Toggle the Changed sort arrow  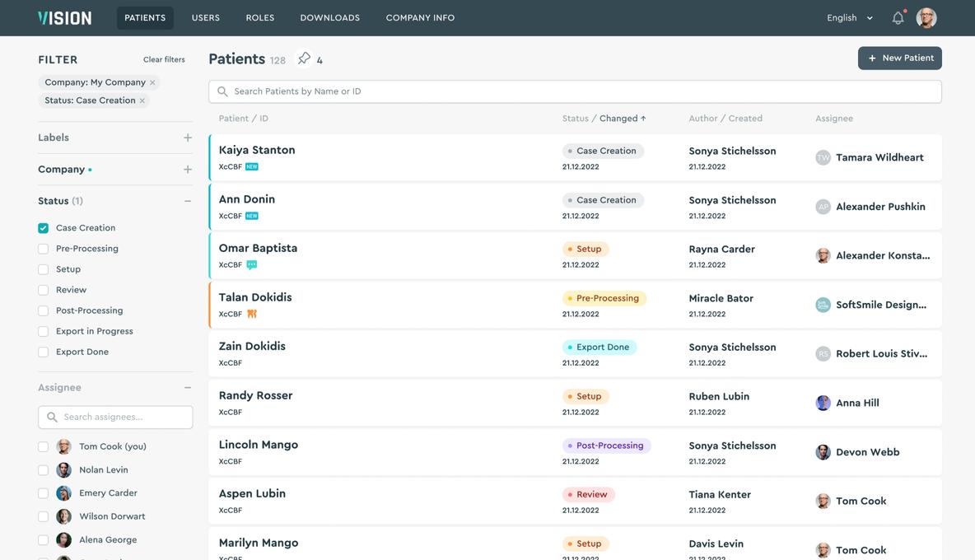[x=643, y=117]
